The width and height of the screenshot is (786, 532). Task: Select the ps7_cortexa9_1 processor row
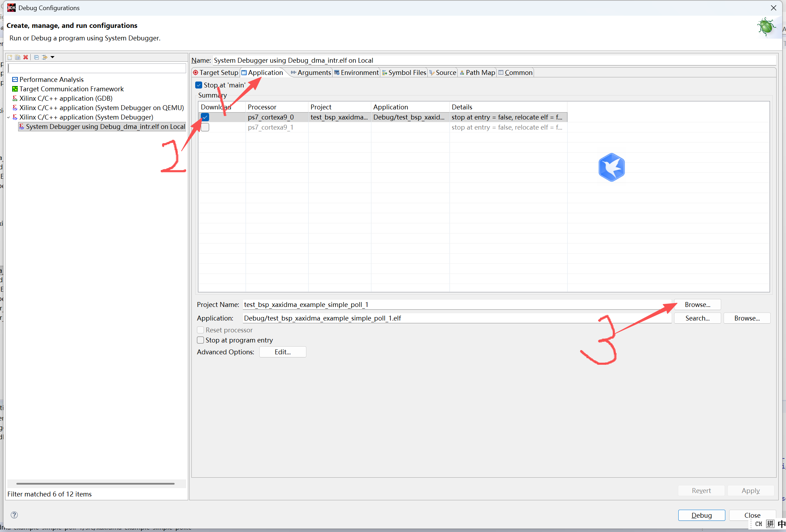coord(270,127)
